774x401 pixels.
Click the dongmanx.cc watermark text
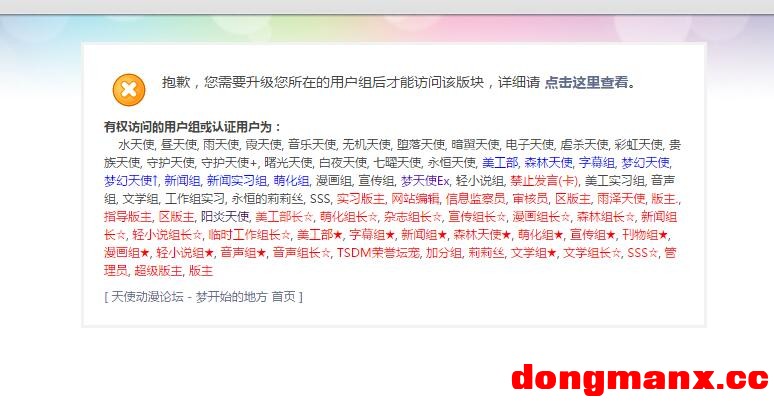(640, 379)
